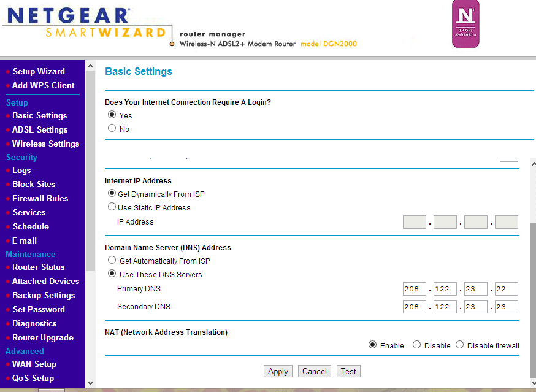Click the Test button
The height and width of the screenshot is (392, 536).
pyautogui.click(x=348, y=371)
